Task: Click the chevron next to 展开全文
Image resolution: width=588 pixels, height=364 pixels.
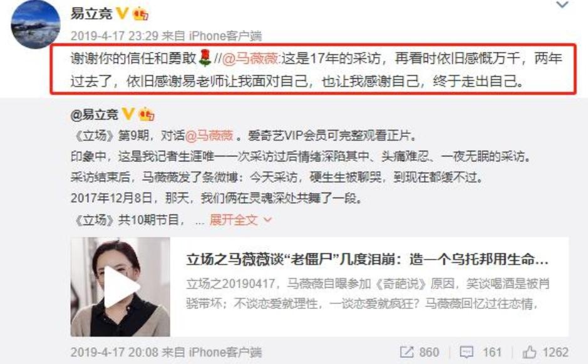Action: [x=268, y=220]
